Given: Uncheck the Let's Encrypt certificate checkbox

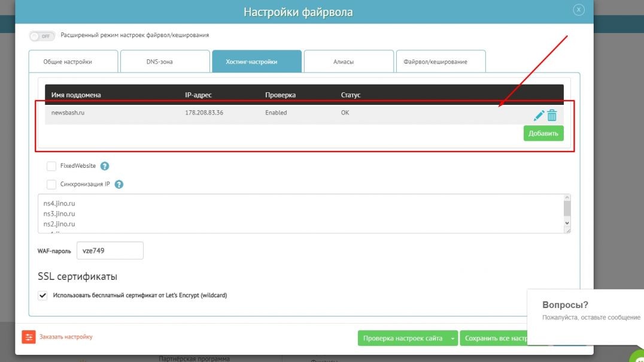Looking at the screenshot, I should 42,295.
